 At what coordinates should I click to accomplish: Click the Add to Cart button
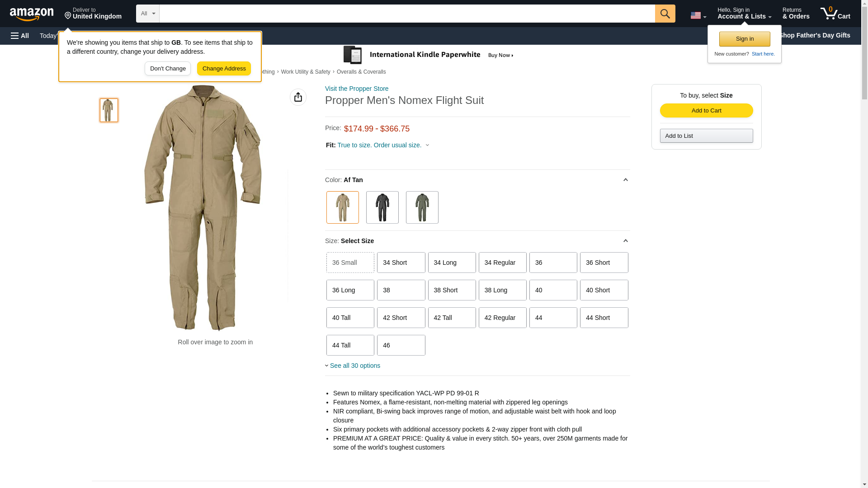tap(706, 111)
